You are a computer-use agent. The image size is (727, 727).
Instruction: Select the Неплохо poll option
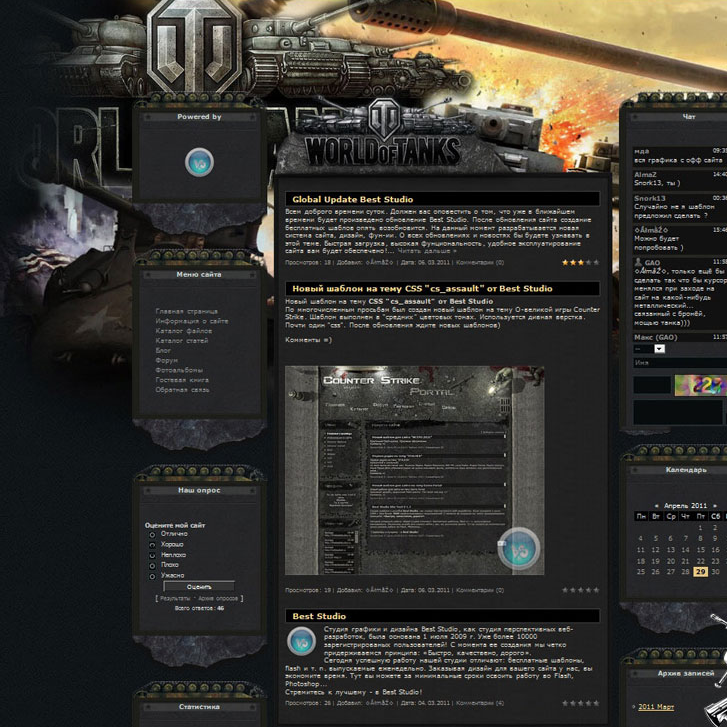point(152,555)
